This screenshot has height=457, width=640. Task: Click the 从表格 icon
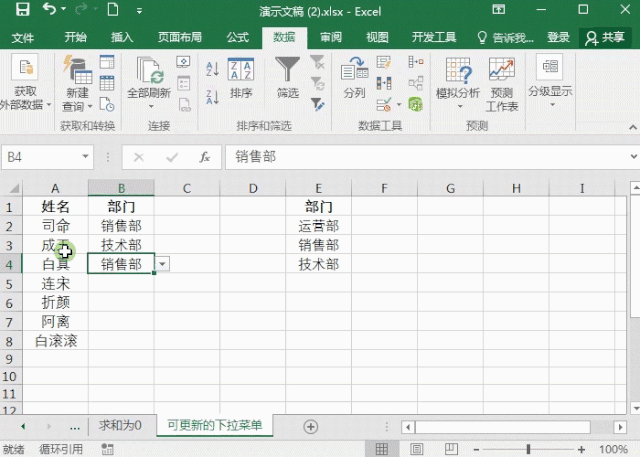tap(107, 83)
